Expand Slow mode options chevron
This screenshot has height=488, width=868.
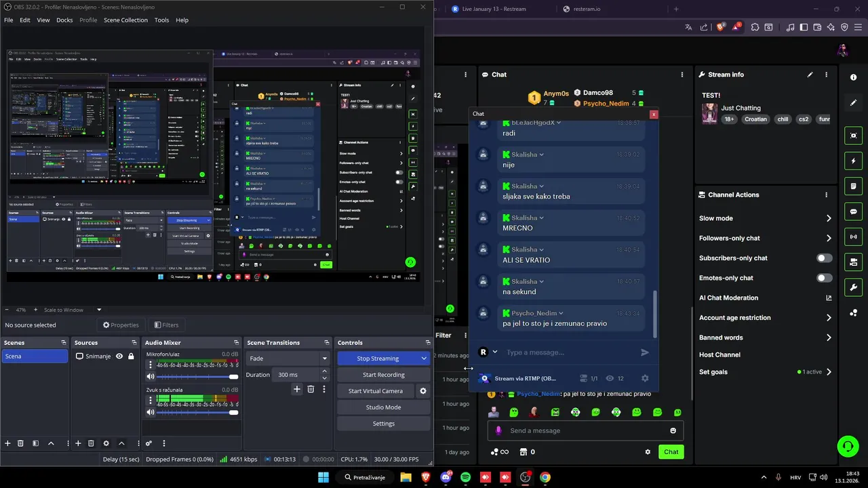point(828,218)
